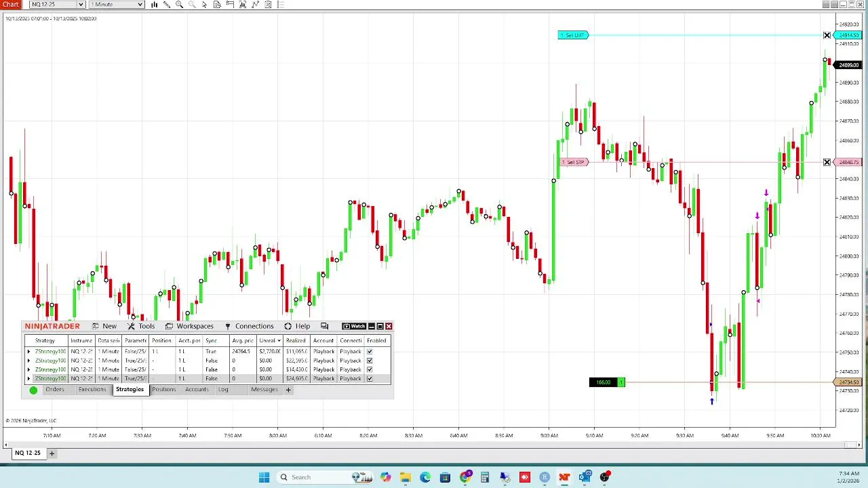This screenshot has width=868, height=488.
Task: Switch to NinjaTrader taskbar icon
Action: point(564,477)
